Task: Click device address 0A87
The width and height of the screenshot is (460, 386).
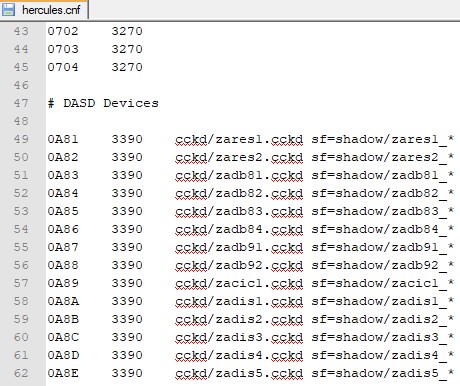Action: click(x=63, y=247)
